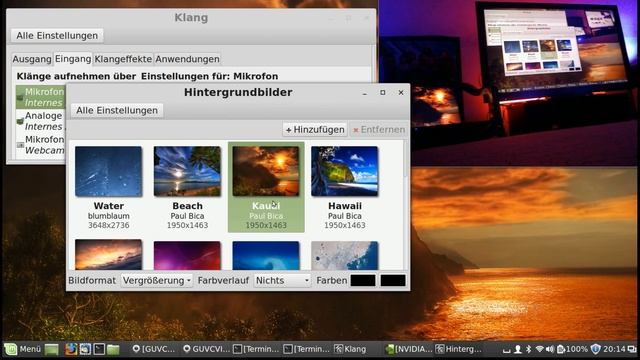Screen dimensions: 640x360
Task: Switch to the [GUVC... taskbar window
Action: tap(154, 349)
